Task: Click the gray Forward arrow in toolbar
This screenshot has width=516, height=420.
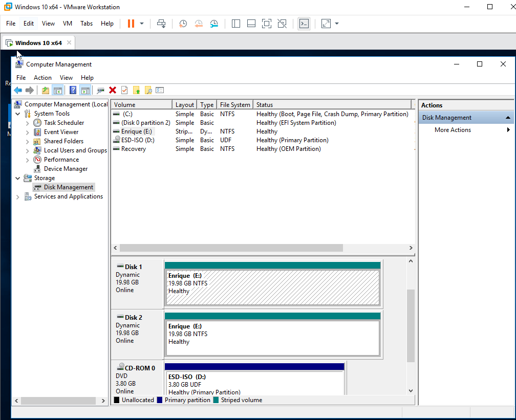Action: click(x=30, y=90)
